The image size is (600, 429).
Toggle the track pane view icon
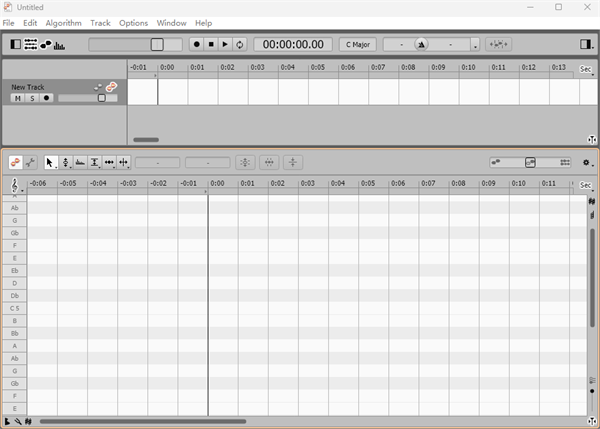(31, 44)
